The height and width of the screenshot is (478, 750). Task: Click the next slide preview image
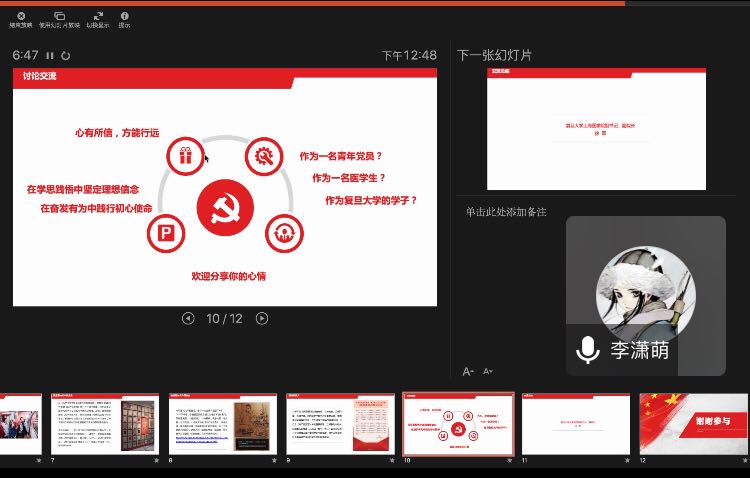(x=596, y=129)
